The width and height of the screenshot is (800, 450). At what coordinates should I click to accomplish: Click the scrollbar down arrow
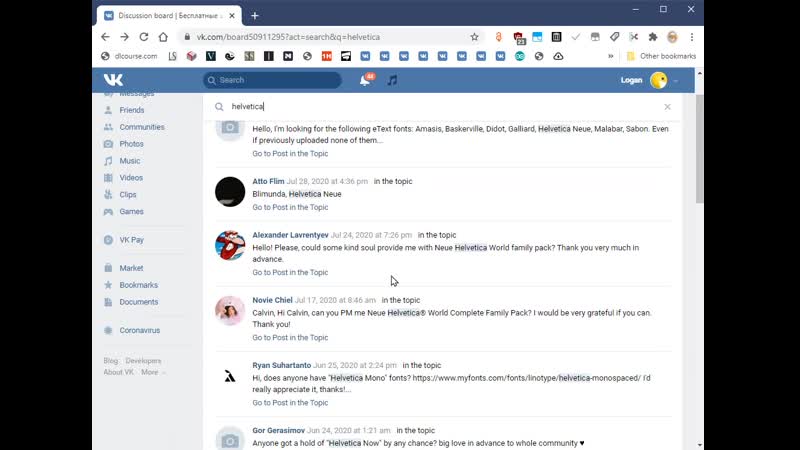tap(699, 445)
